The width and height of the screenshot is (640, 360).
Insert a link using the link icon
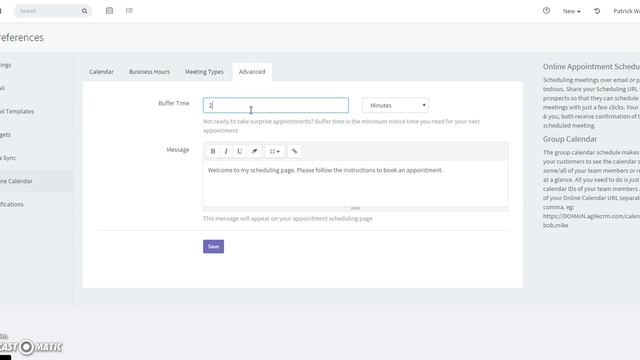coord(295,151)
